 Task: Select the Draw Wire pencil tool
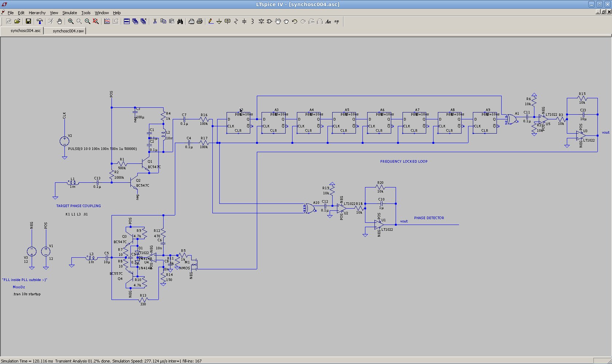(211, 21)
